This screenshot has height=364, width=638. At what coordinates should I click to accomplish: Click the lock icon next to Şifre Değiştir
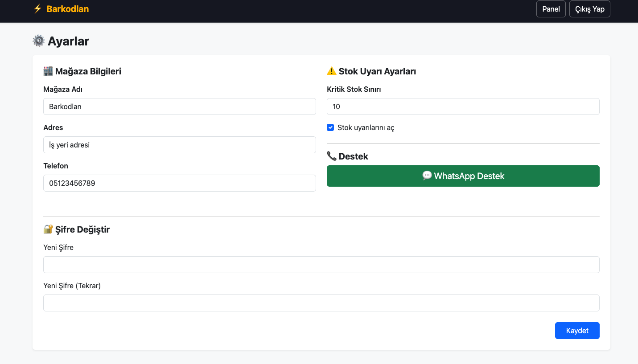tap(48, 229)
